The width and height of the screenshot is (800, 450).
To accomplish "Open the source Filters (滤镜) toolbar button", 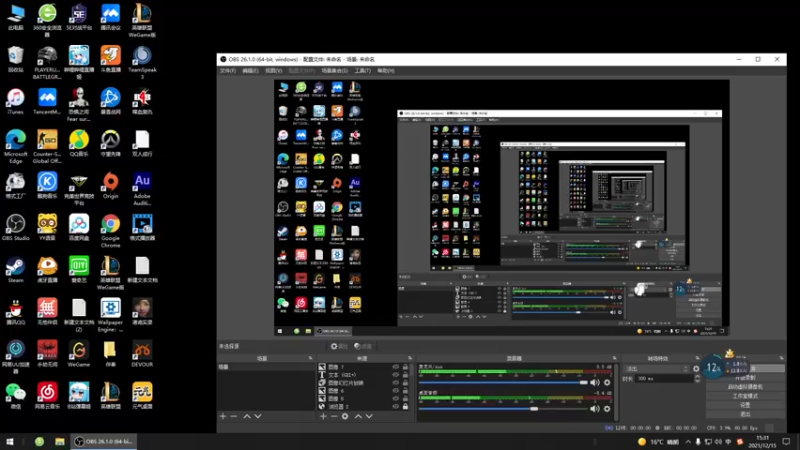I will click(x=363, y=346).
